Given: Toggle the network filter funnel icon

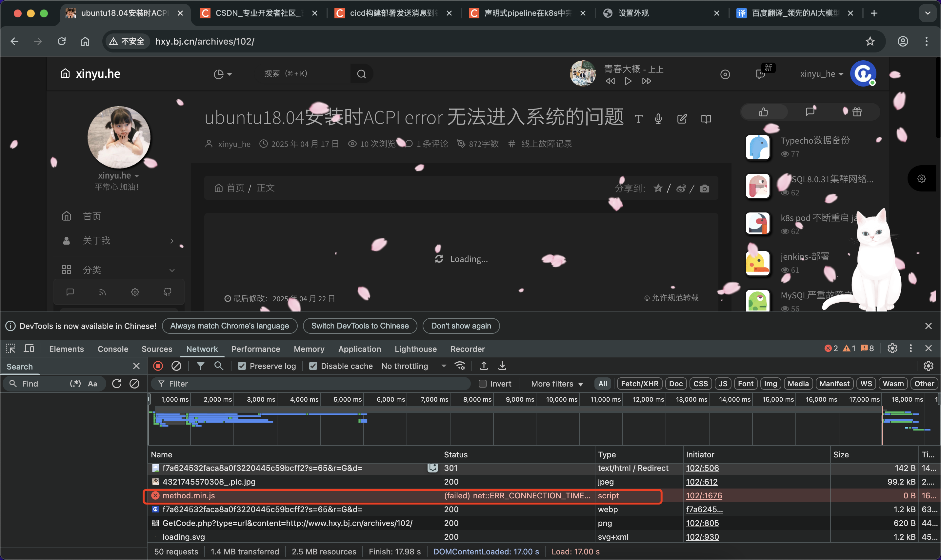Looking at the screenshot, I should pos(200,366).
